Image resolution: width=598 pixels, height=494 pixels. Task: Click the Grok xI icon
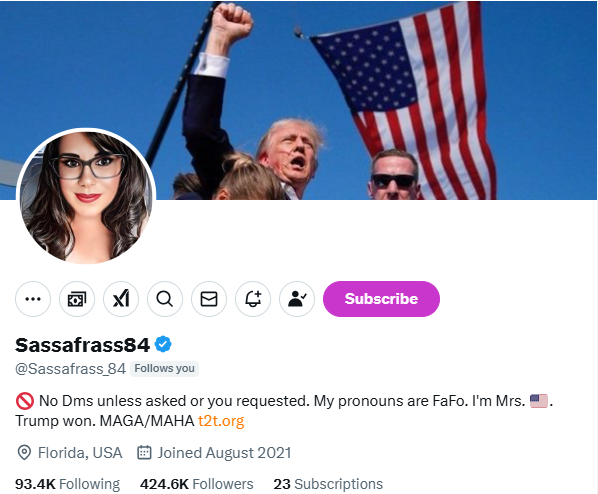click(x=121, y=299)
